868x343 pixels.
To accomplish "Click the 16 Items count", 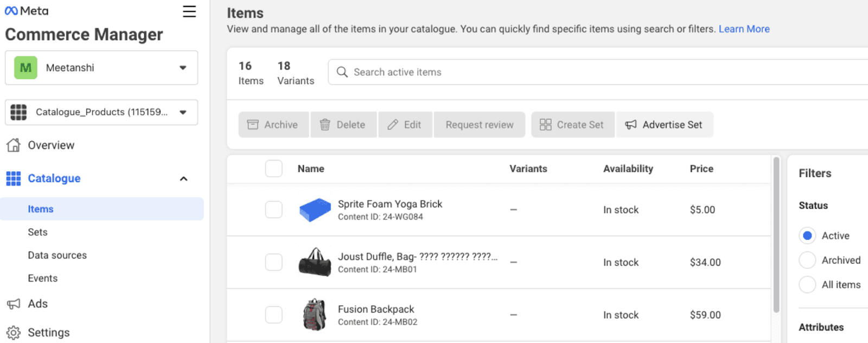I will click(251, 73).
